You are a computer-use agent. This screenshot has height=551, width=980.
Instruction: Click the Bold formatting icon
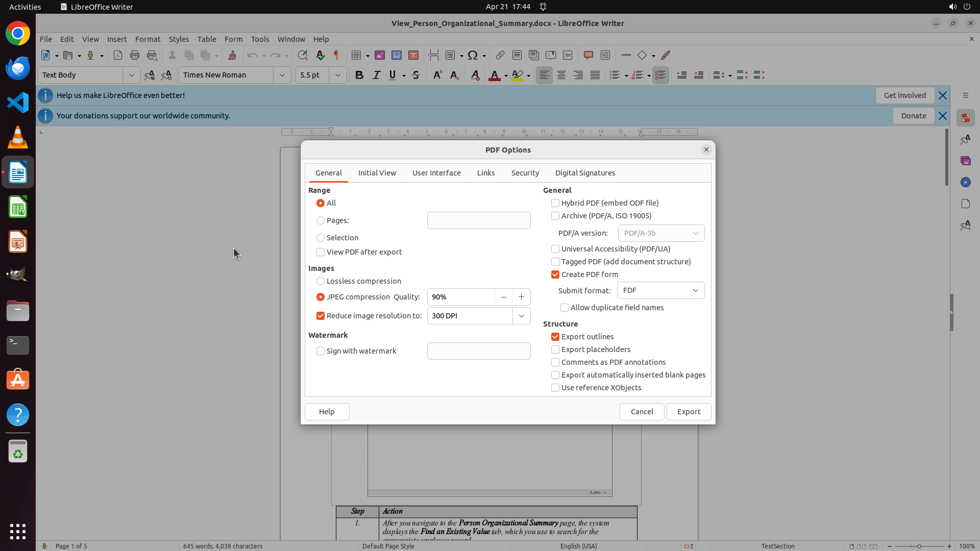[359, 75]
